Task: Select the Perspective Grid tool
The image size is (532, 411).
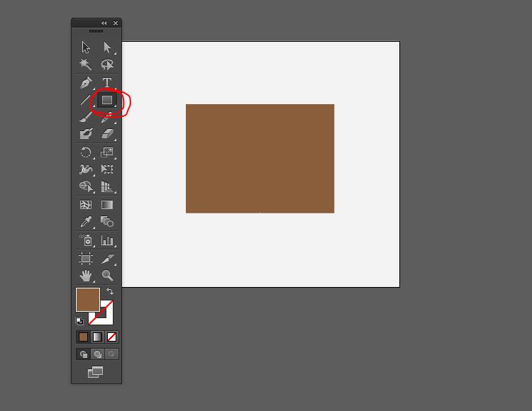Action: (107, 186)
